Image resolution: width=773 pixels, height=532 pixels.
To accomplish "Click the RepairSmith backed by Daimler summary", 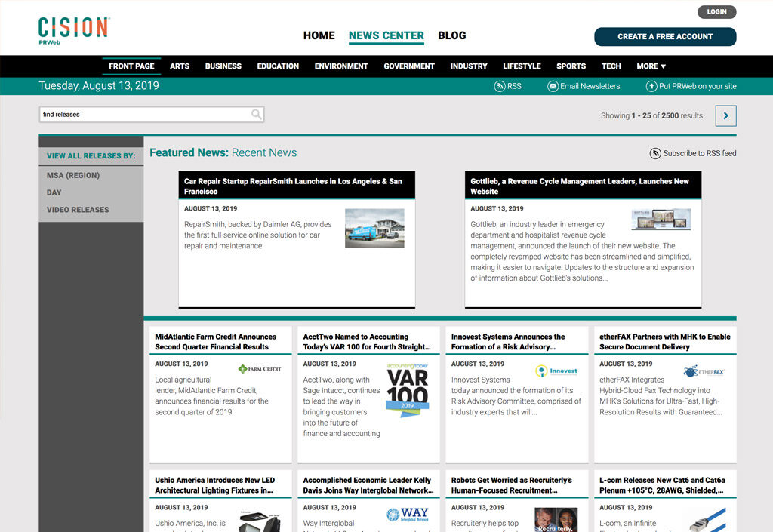I will (x=258, y=235).
